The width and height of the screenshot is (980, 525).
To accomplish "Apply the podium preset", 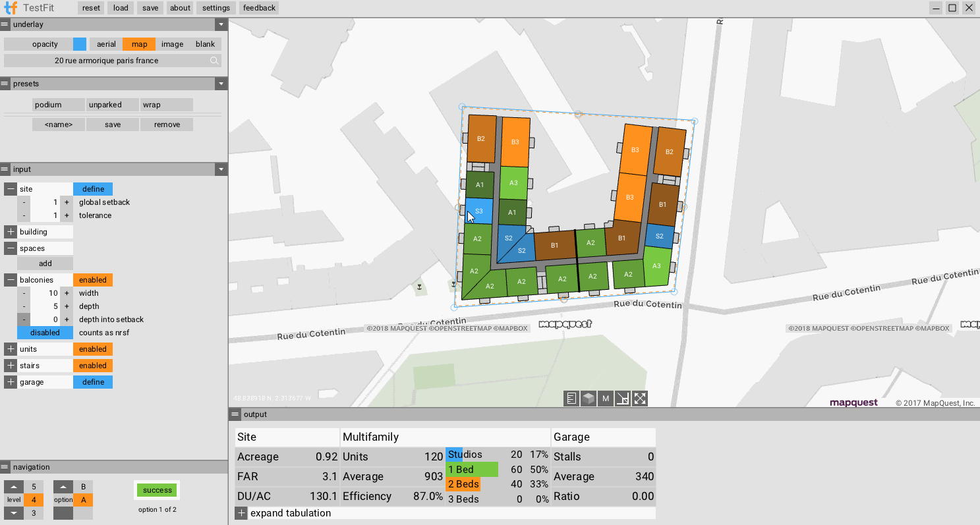I will pos(58,104).
